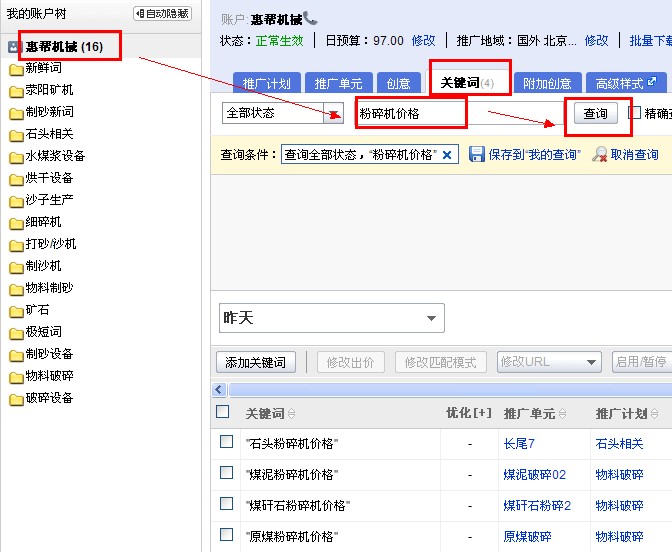Switch to the 附加创意 tab
This screenshot has width=672, height=552.
coord(547,84)
